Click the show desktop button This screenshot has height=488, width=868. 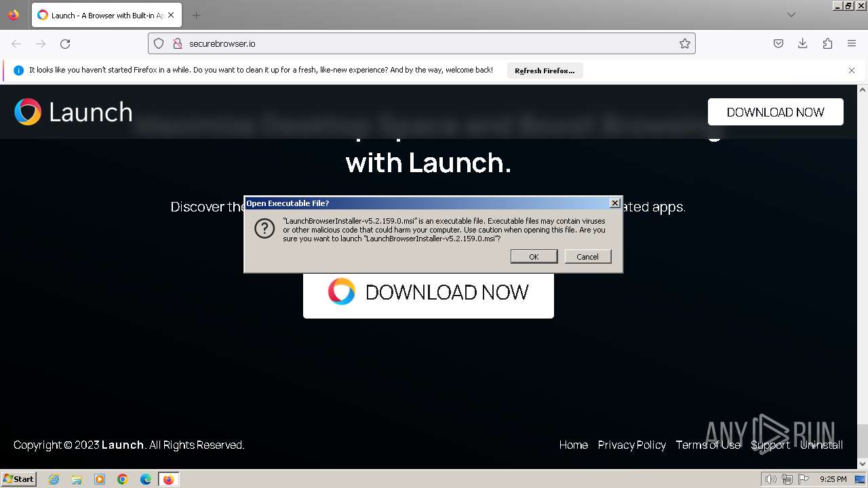coord(860,479)
